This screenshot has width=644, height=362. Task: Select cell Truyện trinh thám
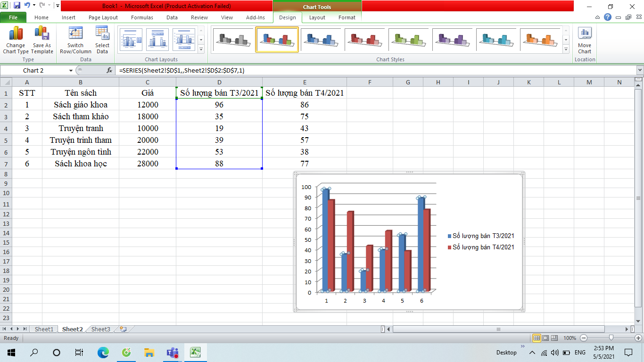coord(81,140)
